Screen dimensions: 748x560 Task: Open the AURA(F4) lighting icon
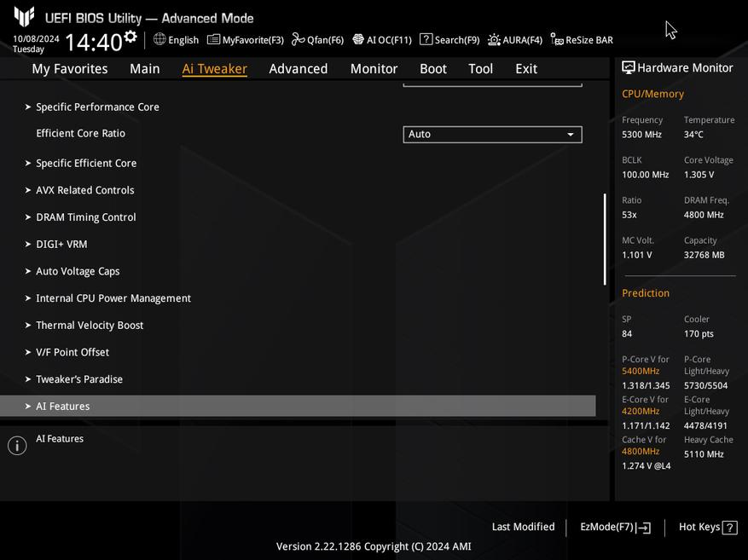coord(494,39)
